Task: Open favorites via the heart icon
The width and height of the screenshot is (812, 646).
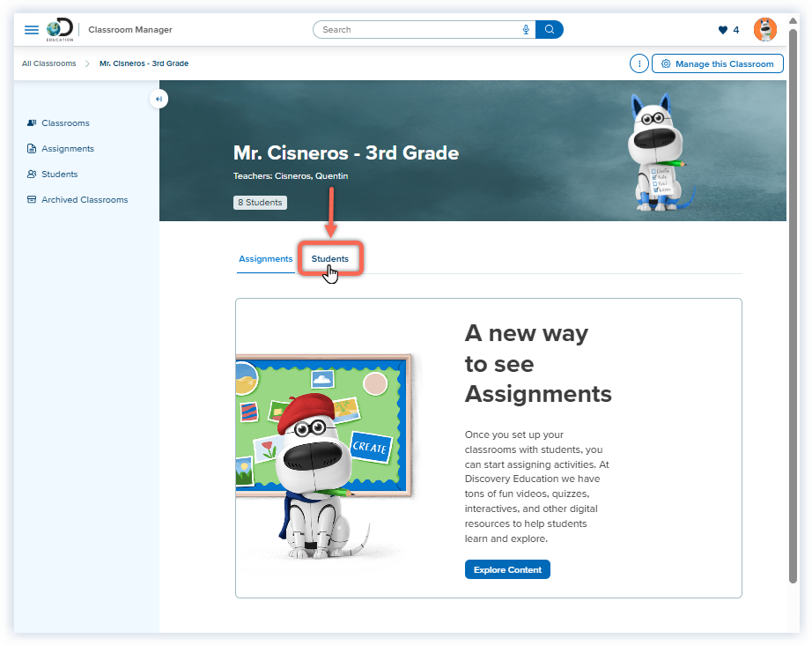Action: pos(724,29)
